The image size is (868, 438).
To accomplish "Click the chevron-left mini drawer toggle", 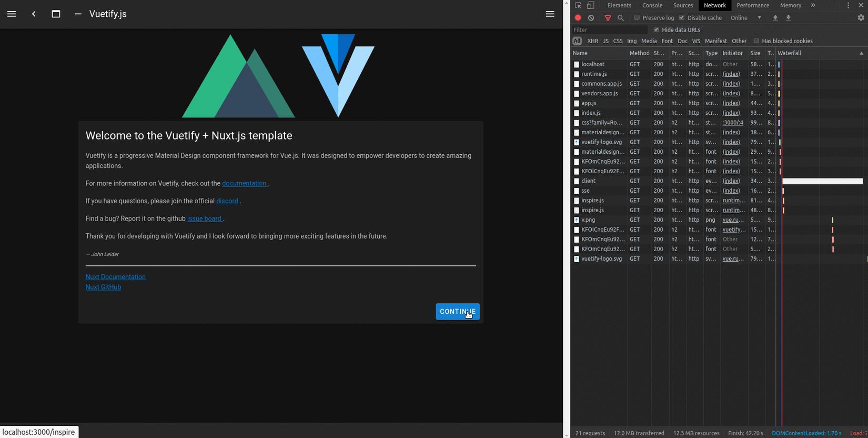I will pyautogui.click(x=34, y=14).
